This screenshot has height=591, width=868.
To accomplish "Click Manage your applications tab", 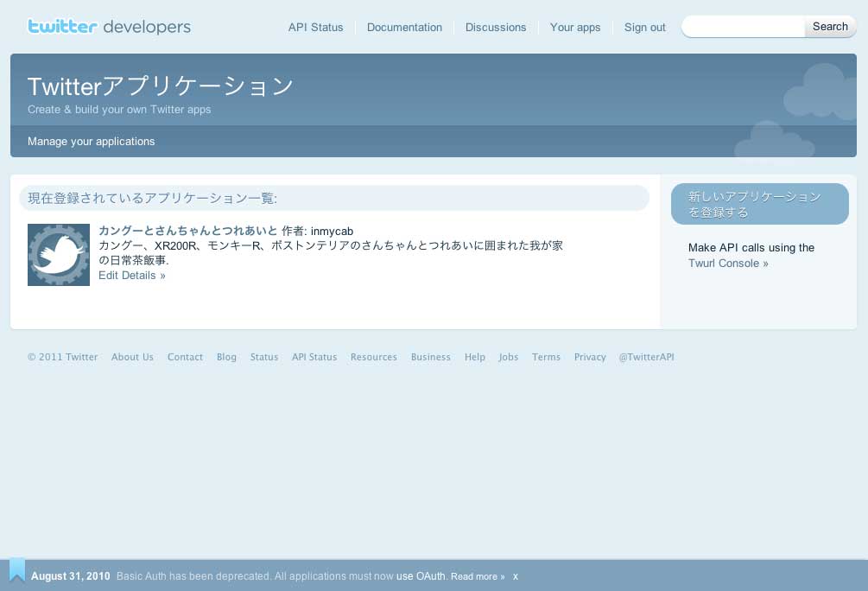I will tap(92, 142).
